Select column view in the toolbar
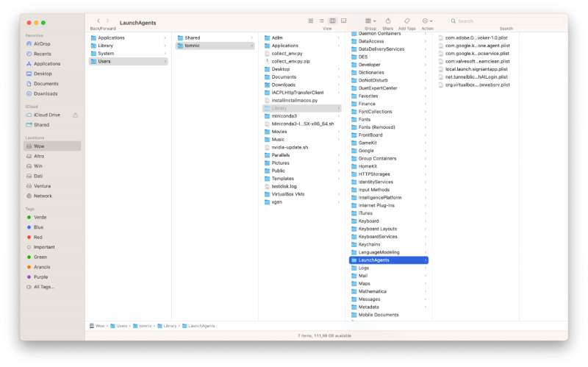 click(332, 21)
